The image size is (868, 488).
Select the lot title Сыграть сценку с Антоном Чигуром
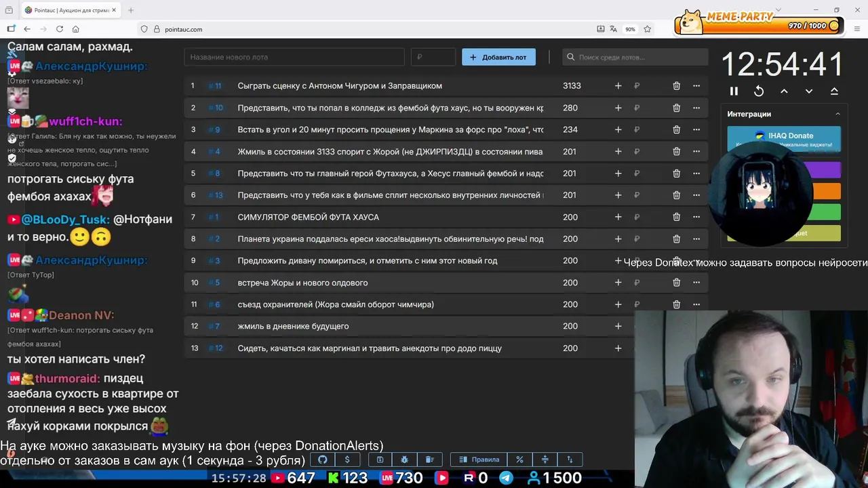pos(340,86)
